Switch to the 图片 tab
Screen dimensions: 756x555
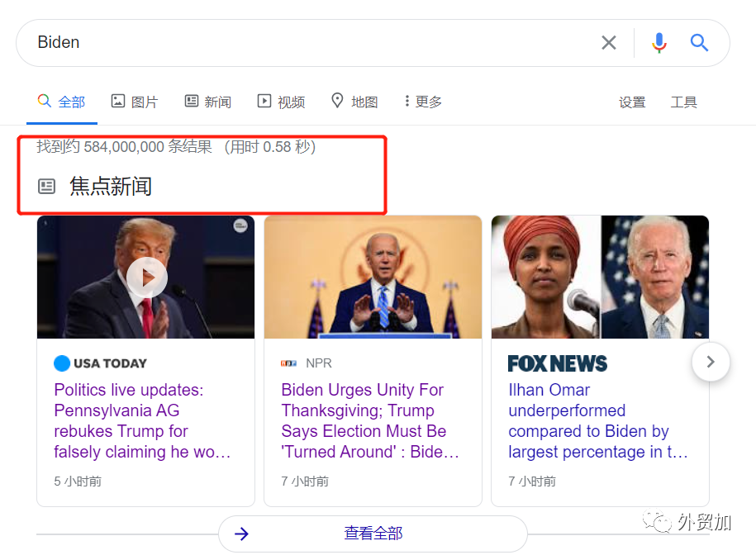pyautogui.click(x=135, y=102)
